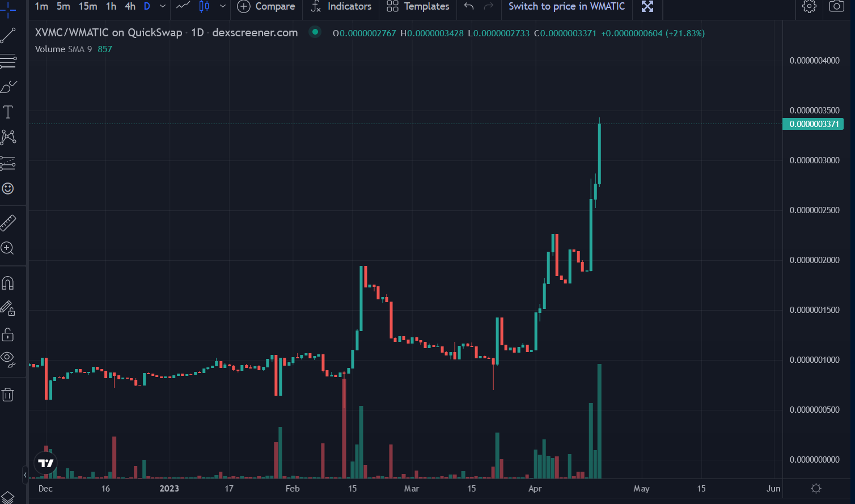Image resolution: width=855 pixels, height=504 pixels.
Task: Toggle fullscreen chart mode
Action: (x=647, y=6)
